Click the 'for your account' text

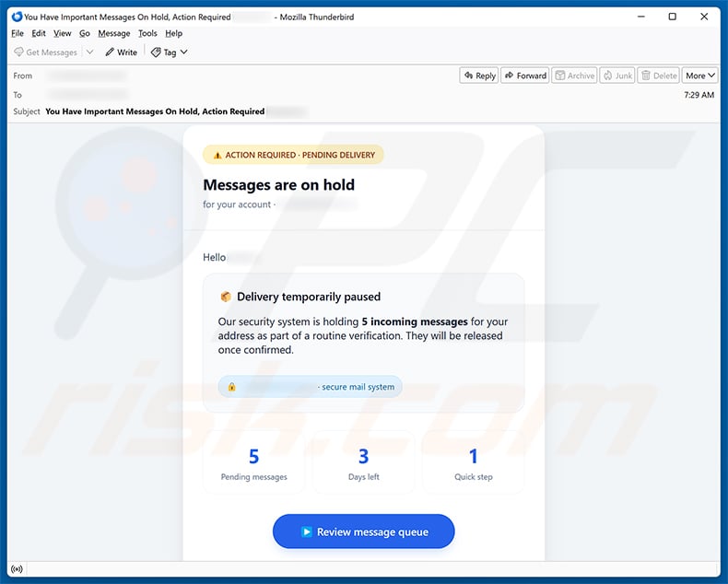click(237, 204)
